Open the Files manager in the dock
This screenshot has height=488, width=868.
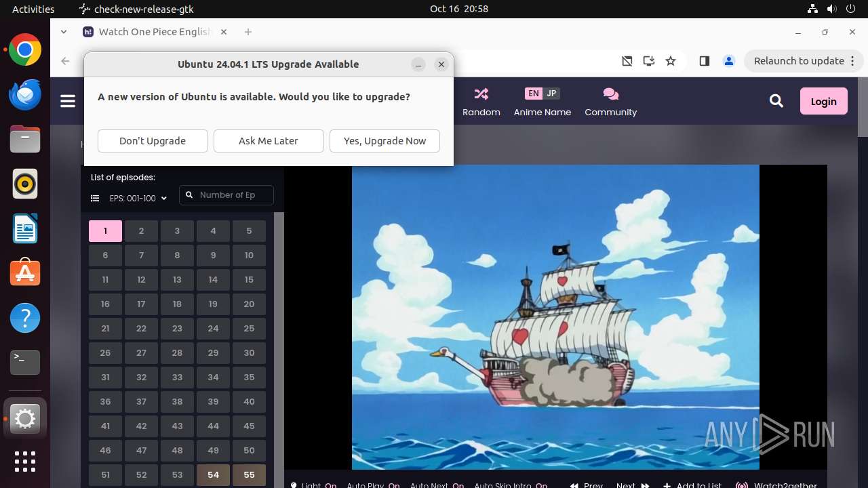click(25, 140)
